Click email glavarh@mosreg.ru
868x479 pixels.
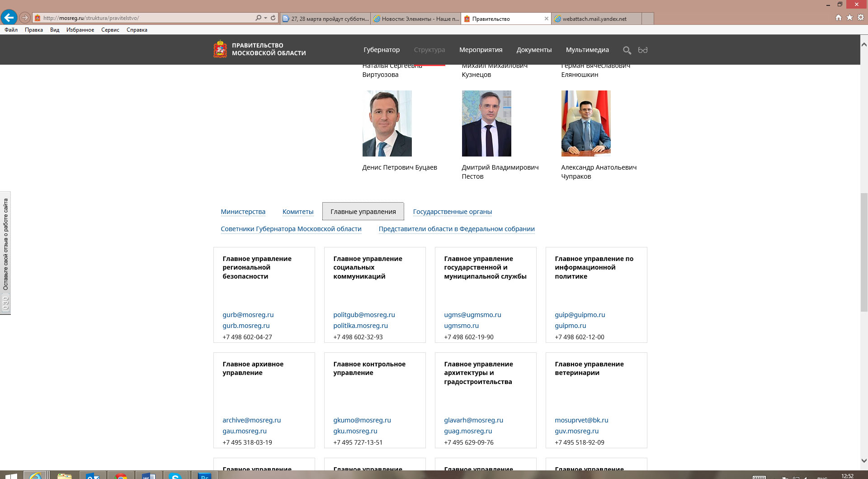(473, 420)
